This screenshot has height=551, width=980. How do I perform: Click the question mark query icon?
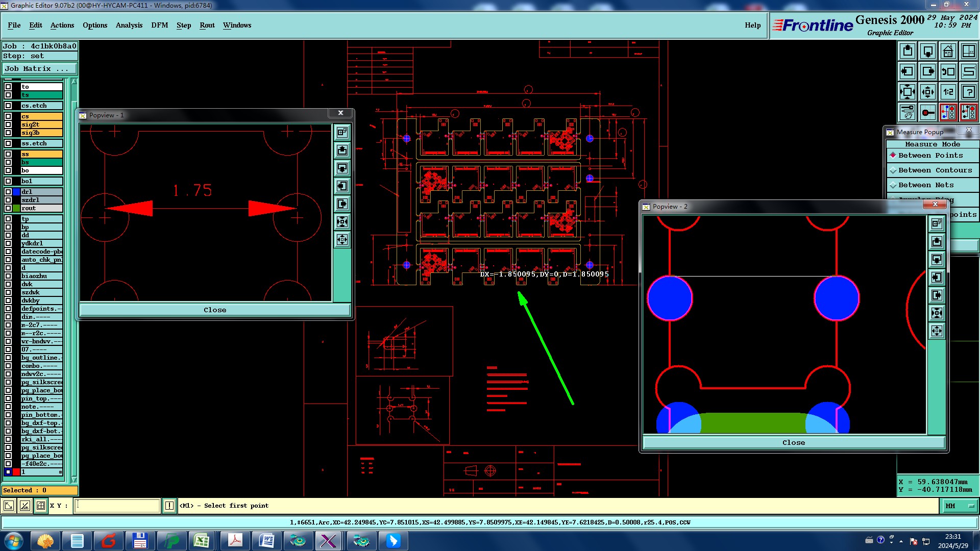pos(968,92)
